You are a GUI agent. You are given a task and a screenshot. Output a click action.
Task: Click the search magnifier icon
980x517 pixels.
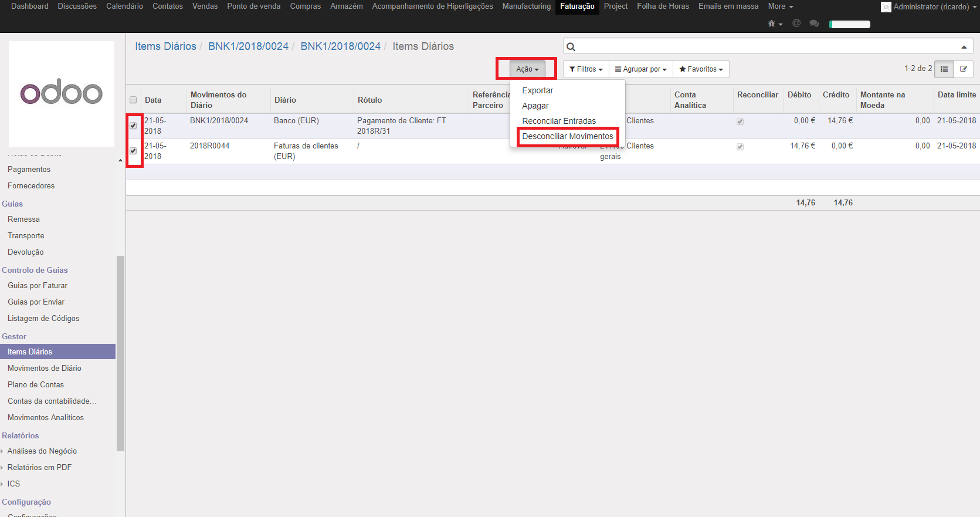[x=571, y=47]
